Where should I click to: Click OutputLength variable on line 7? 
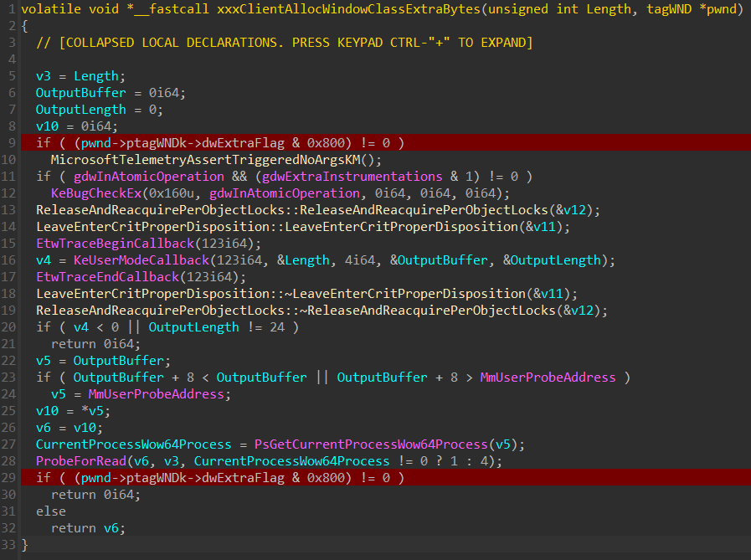tap(81, 110)
